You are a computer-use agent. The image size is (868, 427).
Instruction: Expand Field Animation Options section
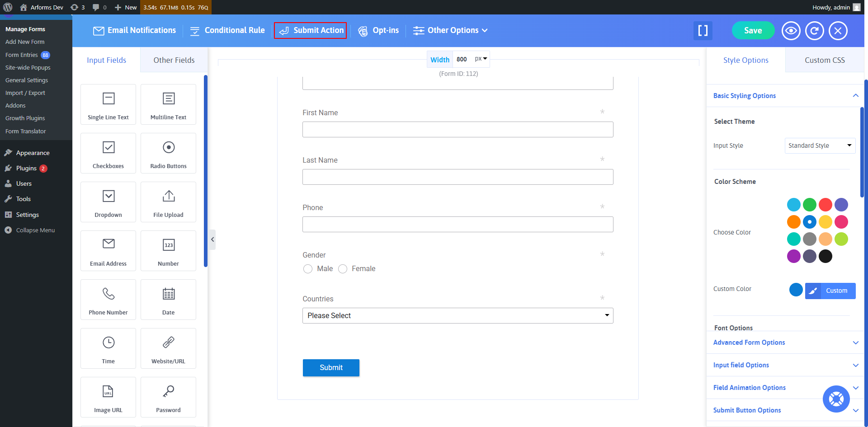[786, 388]
